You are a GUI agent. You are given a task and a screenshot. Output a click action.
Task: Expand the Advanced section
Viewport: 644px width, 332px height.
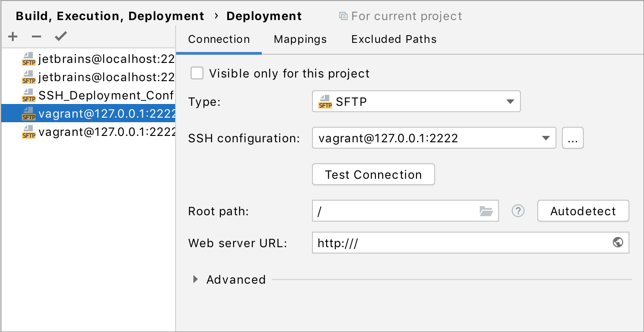(x=196, y=279)
